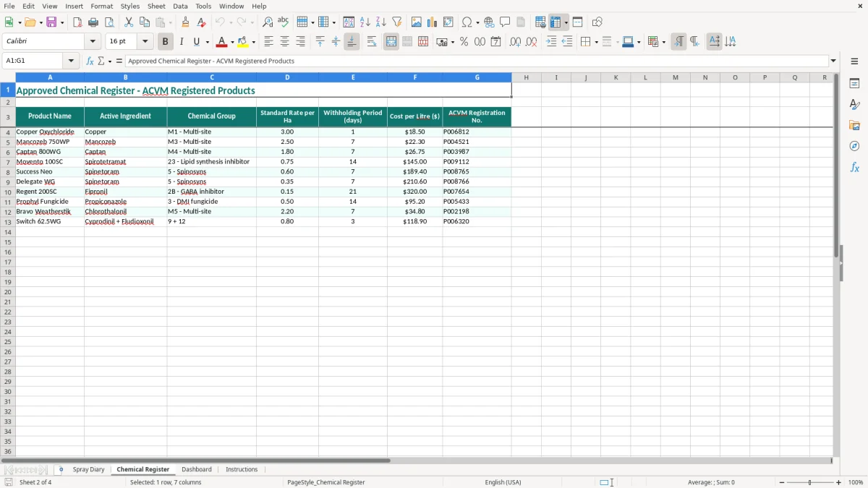
Task: Expand Font Name Calibri dropdown
Action: click(x=93, y=42)
